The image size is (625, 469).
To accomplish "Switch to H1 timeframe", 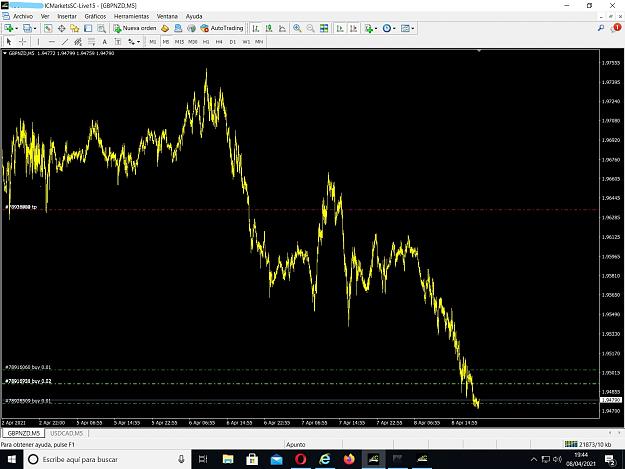I will (206, 41).
